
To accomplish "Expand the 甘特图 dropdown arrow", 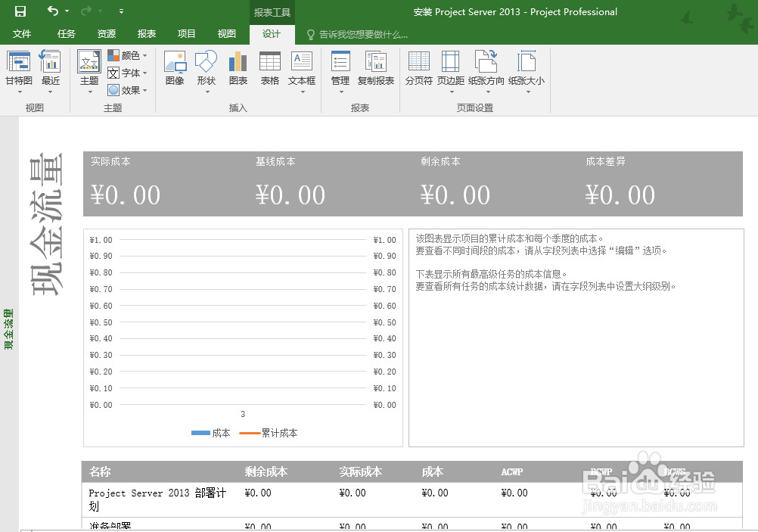I will click(x=20, y=92).
